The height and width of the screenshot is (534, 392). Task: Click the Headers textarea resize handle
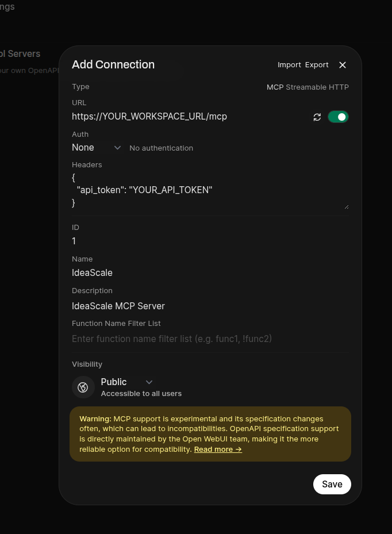346,206
